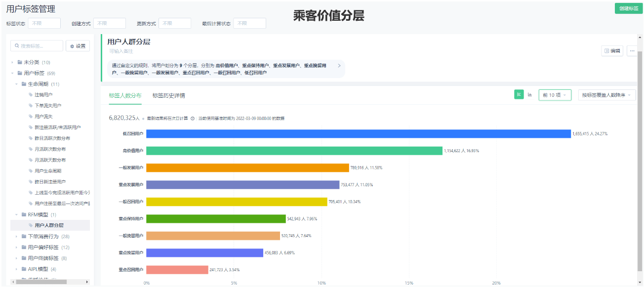Click the three-dot more options button
644x289 pixels.
tap(632, 51)
